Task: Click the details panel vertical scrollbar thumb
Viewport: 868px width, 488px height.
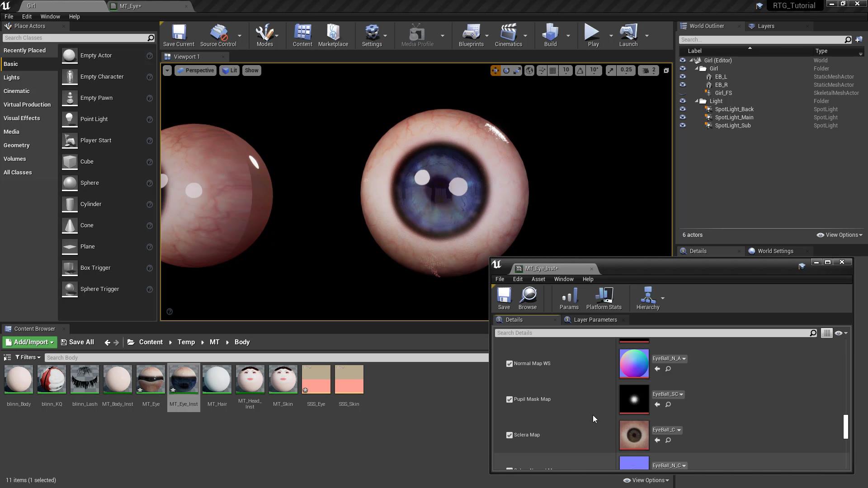Action: pos(845,427)
